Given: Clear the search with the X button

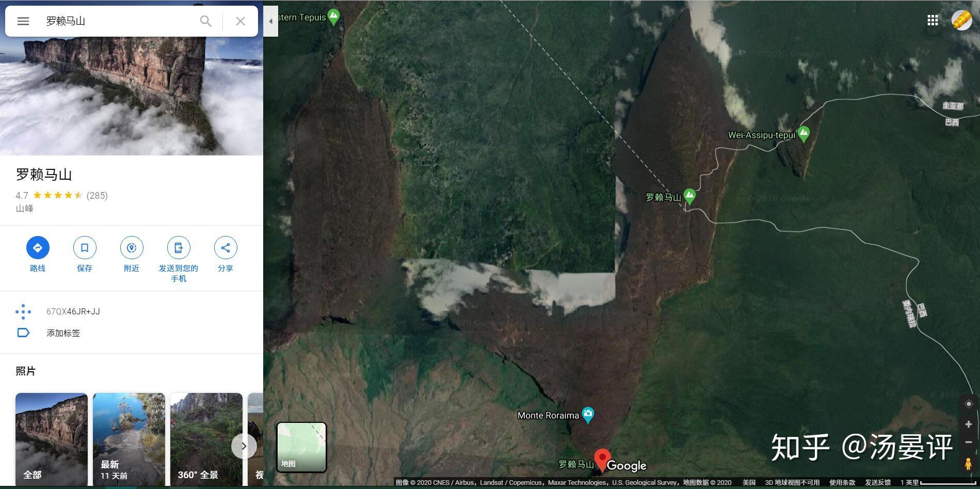Looking at the screenshot, I should 240,21.
